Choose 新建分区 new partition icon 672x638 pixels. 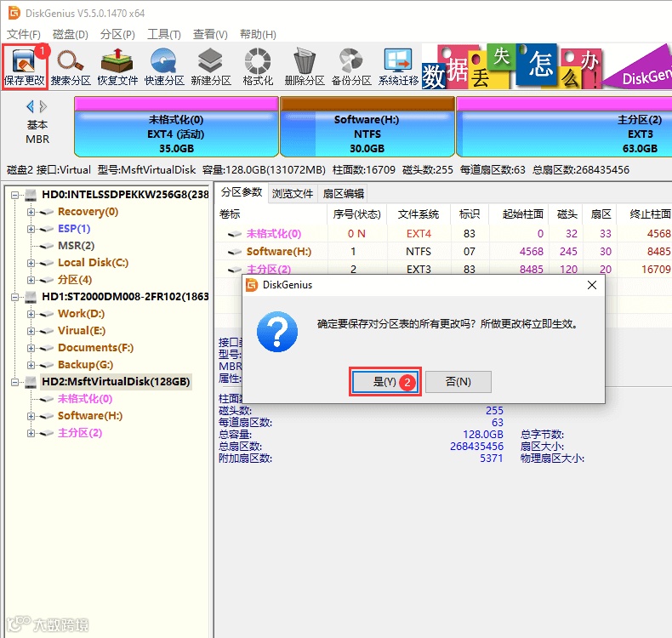[211, 66]
